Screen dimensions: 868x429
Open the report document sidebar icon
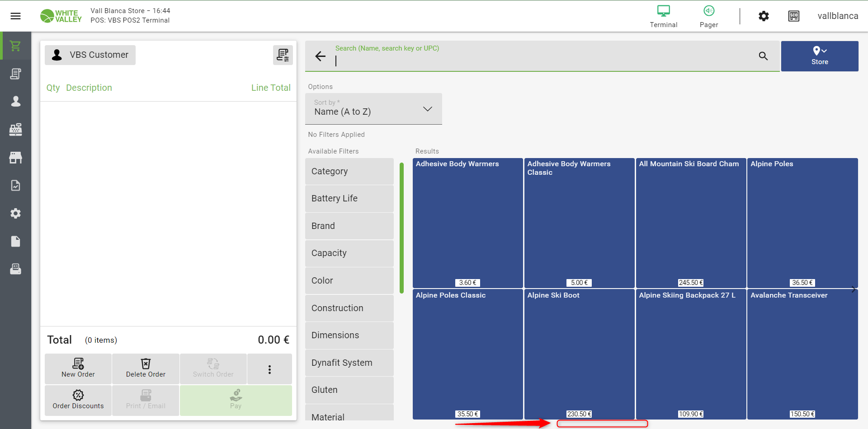(15, 185)
